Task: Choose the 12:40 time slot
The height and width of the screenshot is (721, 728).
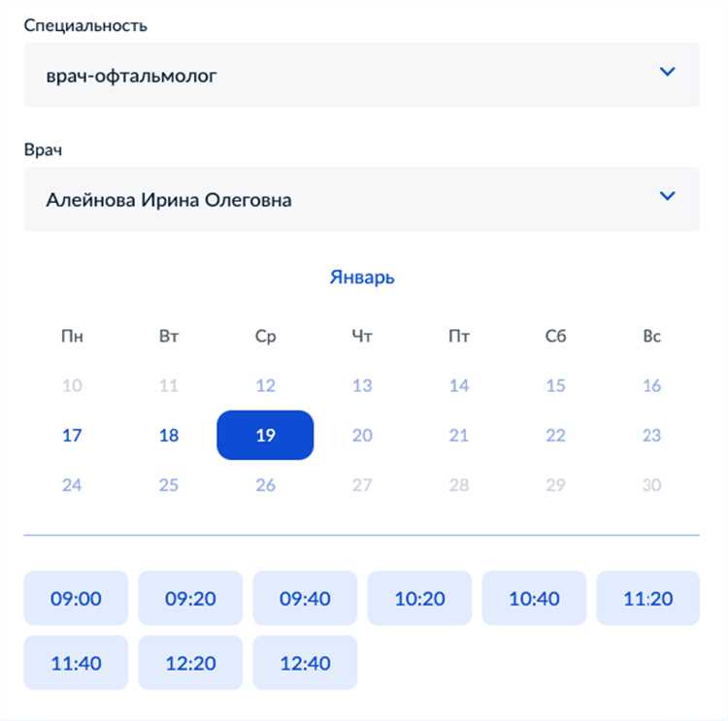Action: (305, 664)
